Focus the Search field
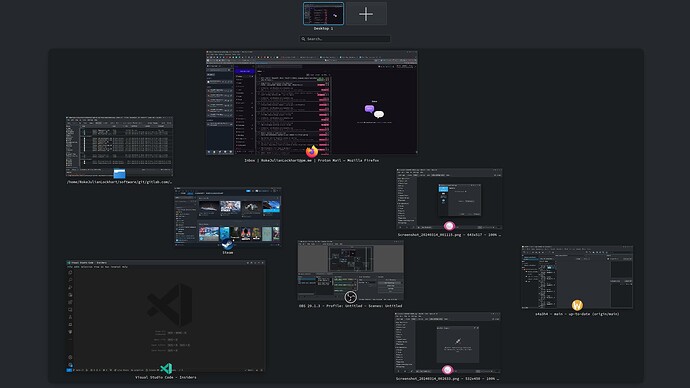690x388 pixels. click(345, 39)
